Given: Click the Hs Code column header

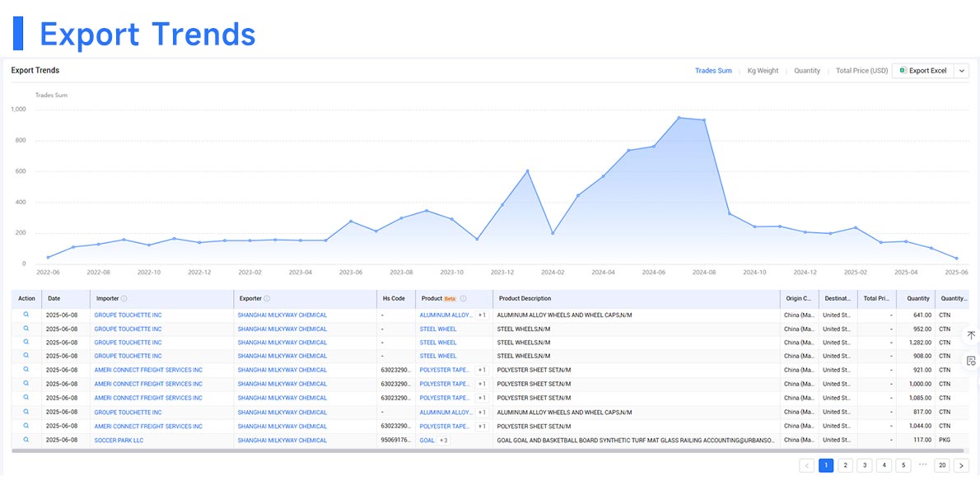Looking at the screenshot, I should tap(394, 299).
